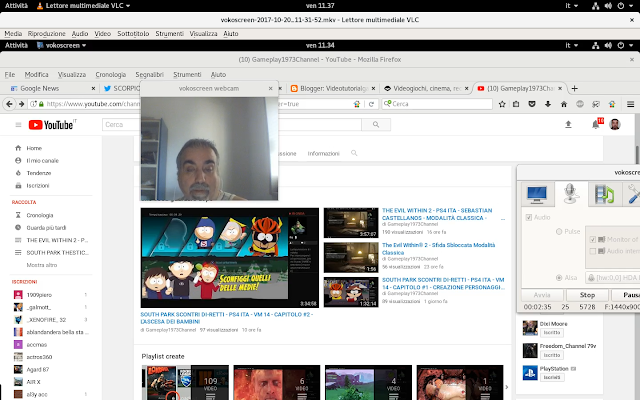The width and height of the screenshot is (640, 400).
Task: Open a new Firefox tab with plus
Action: (574, 88)
